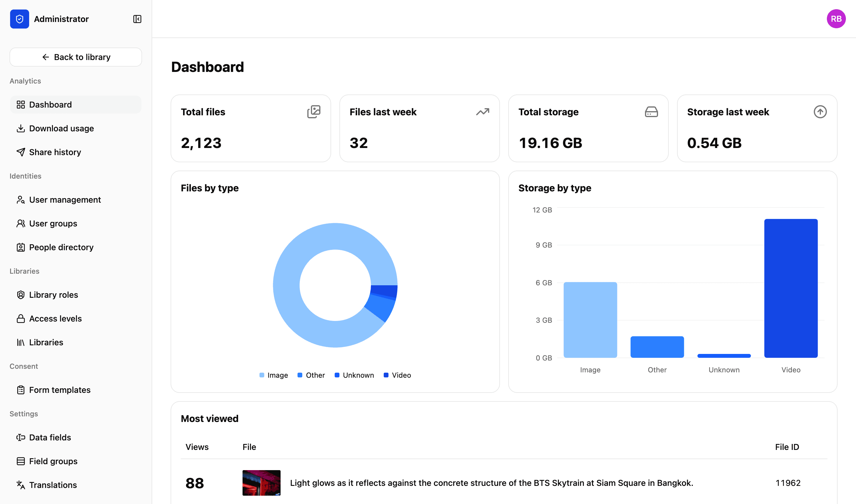The image size is (856, 504).
Task: Click the Share history paper plane icon
Action: pos(21,152)
